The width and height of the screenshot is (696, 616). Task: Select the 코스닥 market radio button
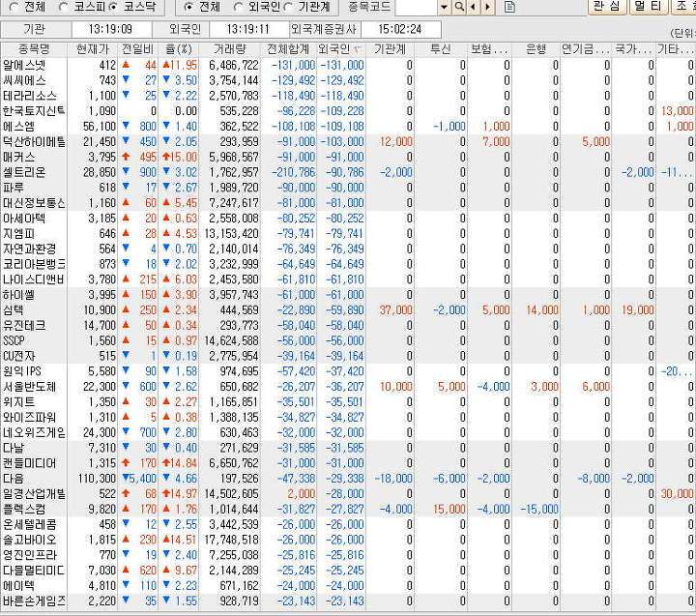pyautogui.click(x=114, y=7)
